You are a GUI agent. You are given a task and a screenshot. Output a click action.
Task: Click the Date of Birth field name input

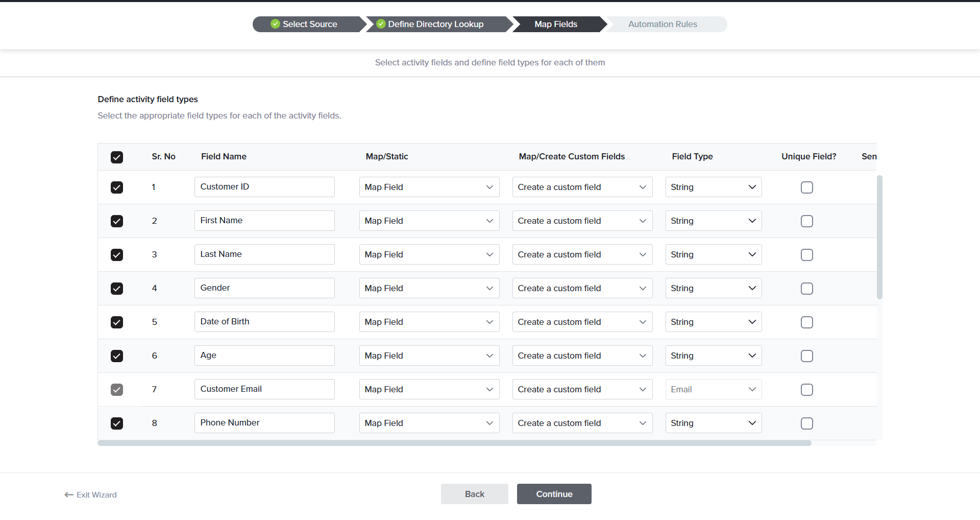pos(264,322)
